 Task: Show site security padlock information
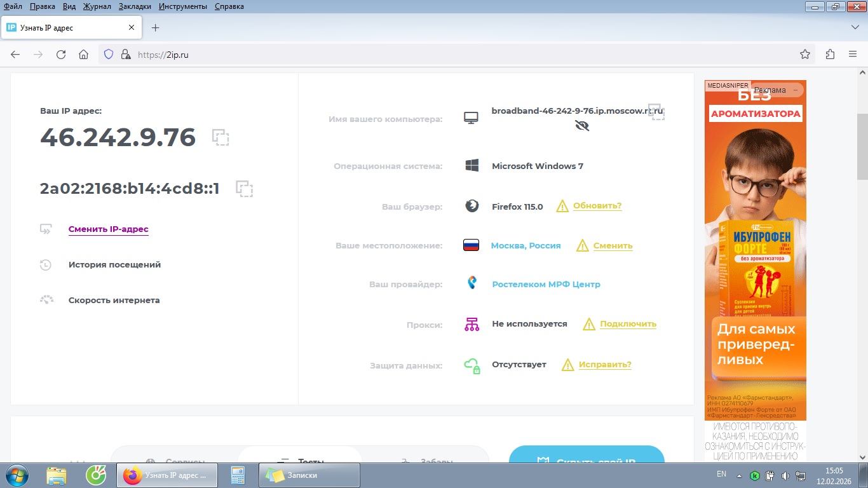pyautogui.click(x=125, y=55)
